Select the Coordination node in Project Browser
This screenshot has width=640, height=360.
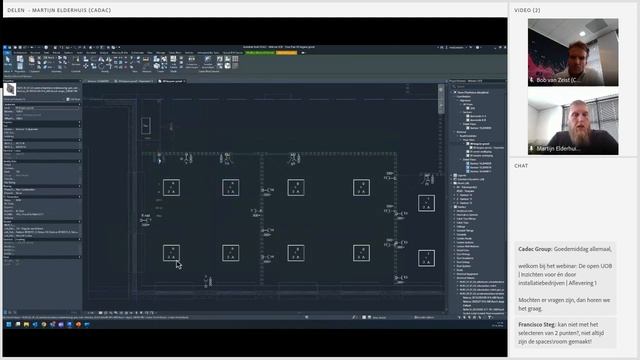coord(465,97)
